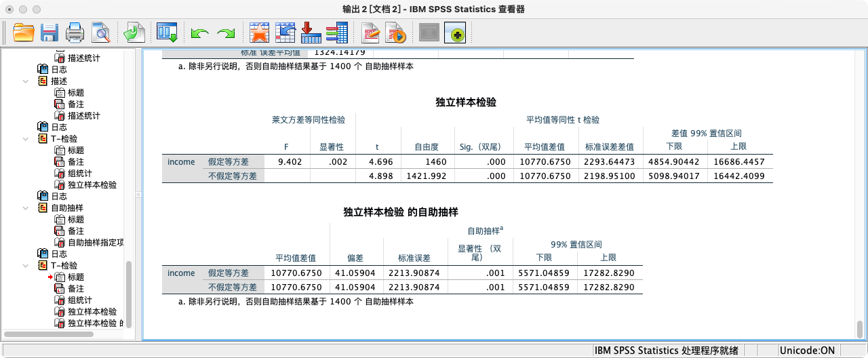
Task: Select the 日志 entry directly above 自助抽样
Action: [x=59, y=196]
